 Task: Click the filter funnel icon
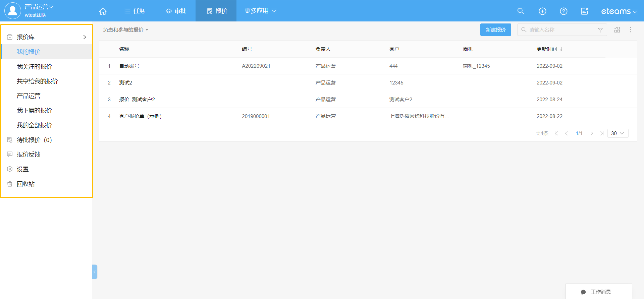tap(600, 30)
